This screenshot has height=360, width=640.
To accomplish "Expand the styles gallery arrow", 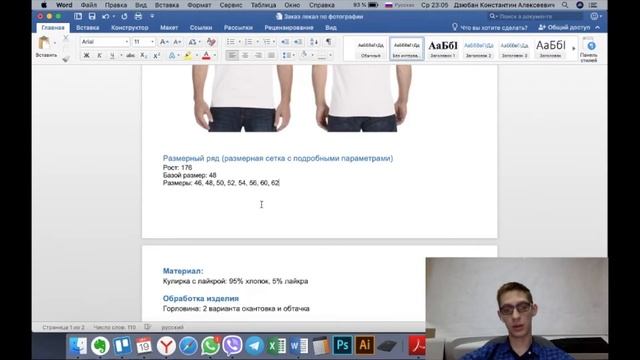I will (573, 49).
